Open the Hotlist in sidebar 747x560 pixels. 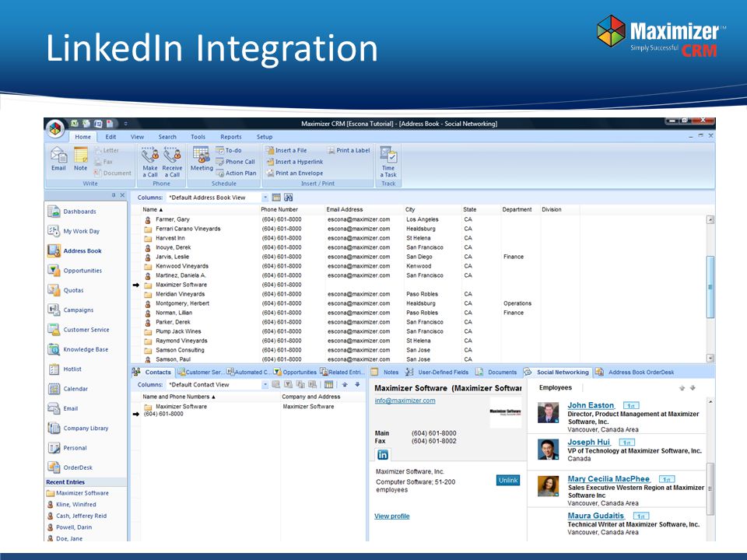pos(65,369)
